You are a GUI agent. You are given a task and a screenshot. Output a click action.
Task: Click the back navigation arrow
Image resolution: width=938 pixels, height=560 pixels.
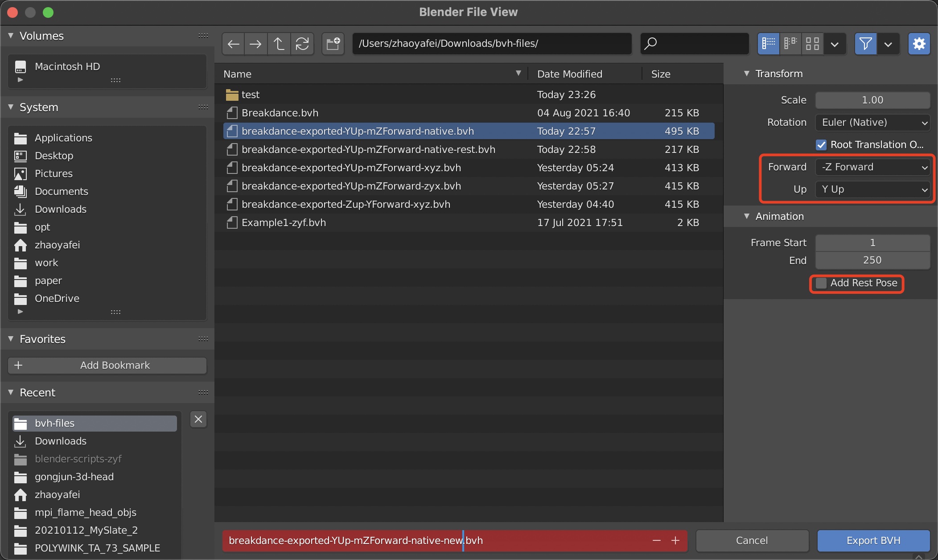pyautogui.click(x=233, y=44)
